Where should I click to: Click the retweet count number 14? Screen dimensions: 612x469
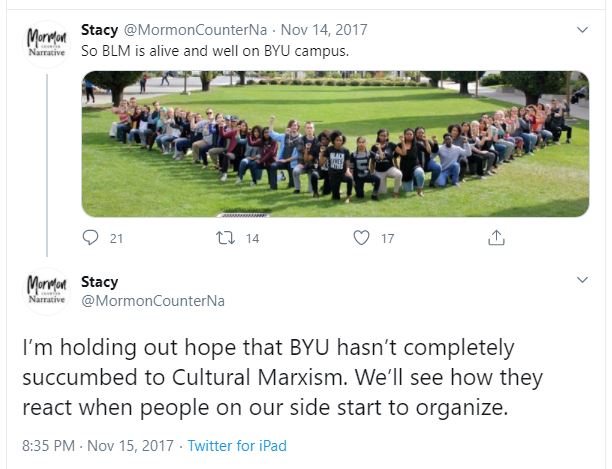pyautogui.click(x=252, y=239)
